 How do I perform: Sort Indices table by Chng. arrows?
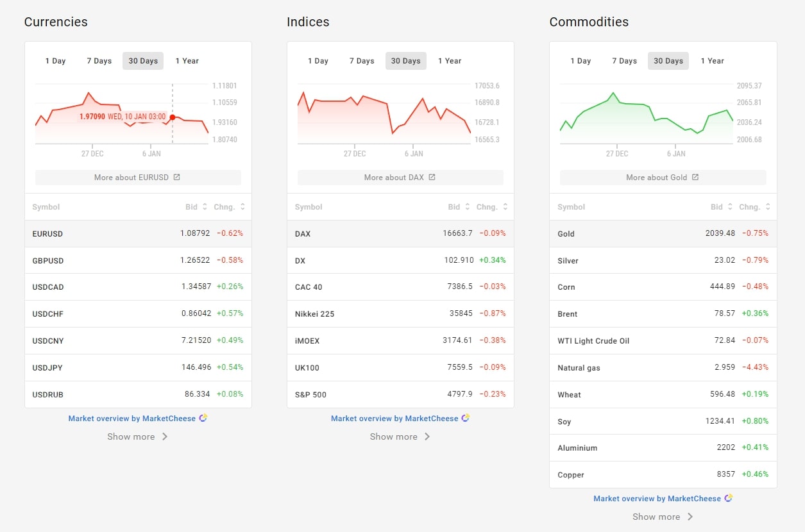pos(505,207)
